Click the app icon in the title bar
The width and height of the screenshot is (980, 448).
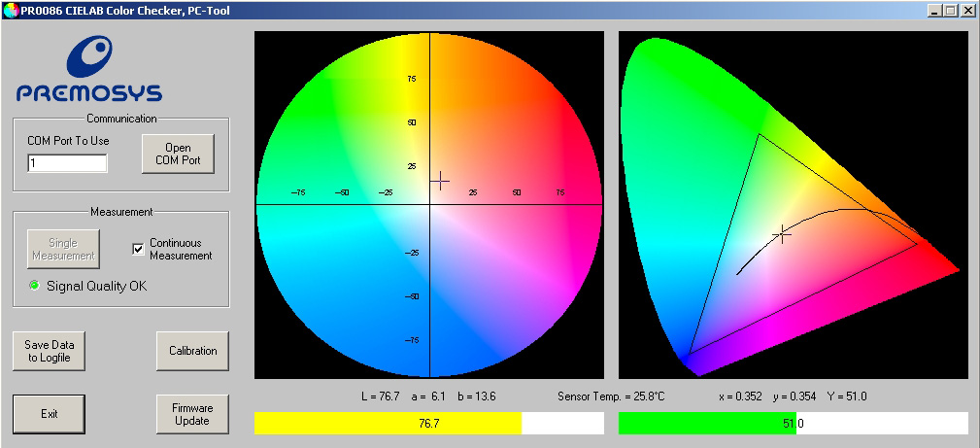[x=10, y=10]
